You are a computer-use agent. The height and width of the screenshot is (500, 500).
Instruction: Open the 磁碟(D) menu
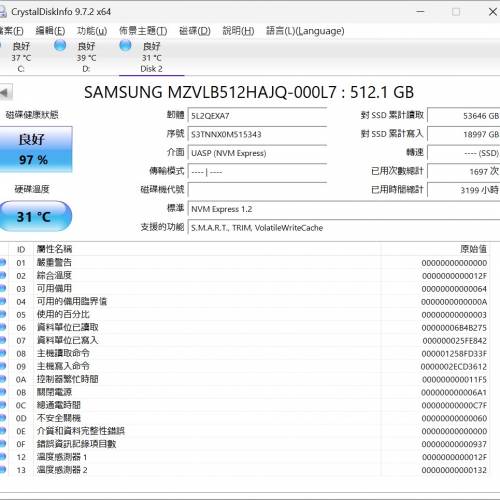click(x=195, y=31)
